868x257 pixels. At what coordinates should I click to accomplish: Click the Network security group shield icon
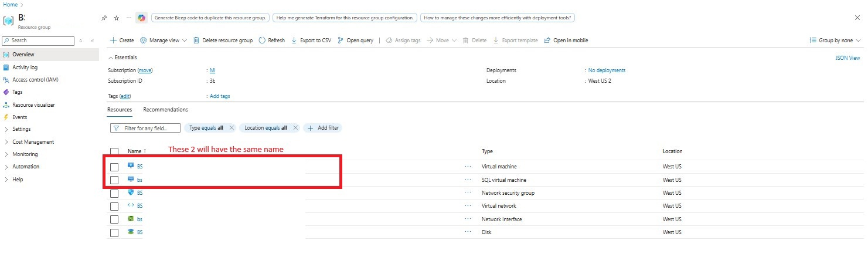click(131, 192)
